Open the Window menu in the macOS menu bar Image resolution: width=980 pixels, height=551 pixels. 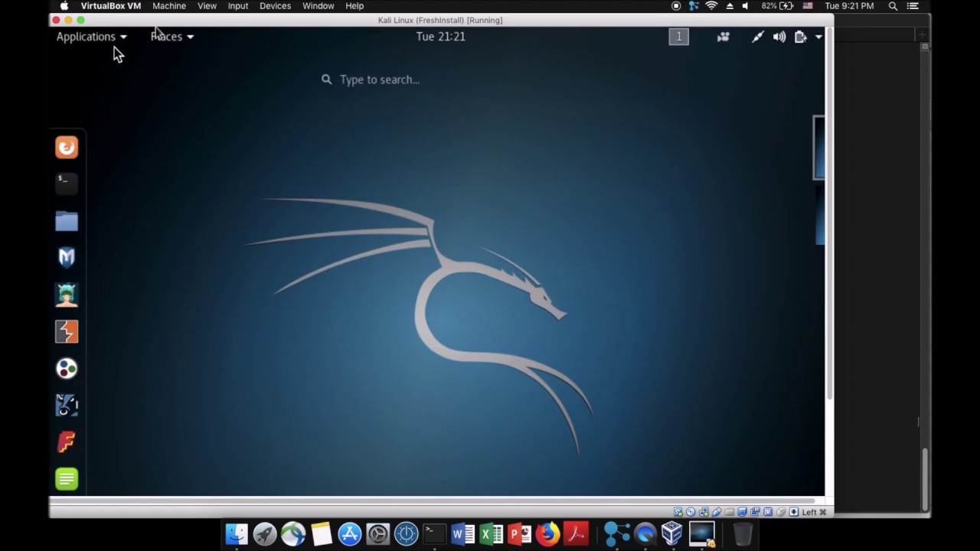318,6
